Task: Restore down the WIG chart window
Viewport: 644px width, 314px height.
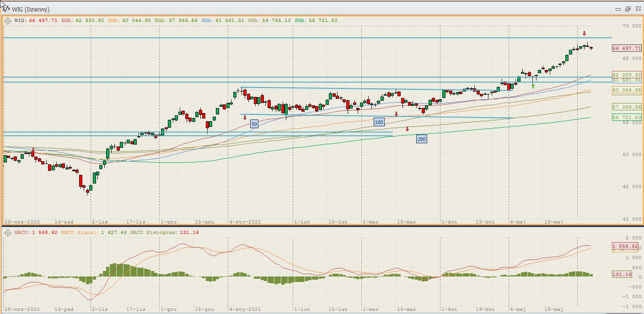Action: 628,9
